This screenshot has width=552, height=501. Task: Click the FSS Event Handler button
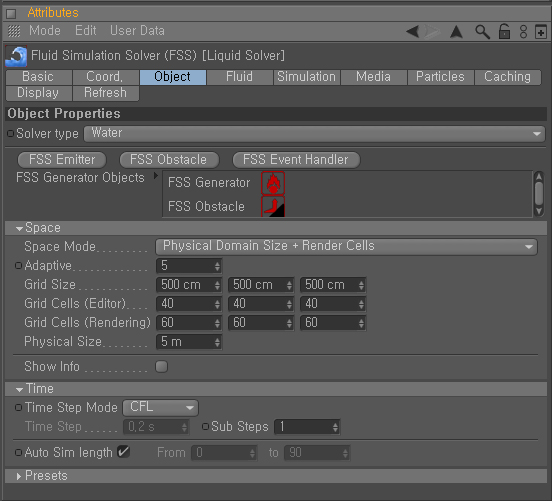(296, 160)
